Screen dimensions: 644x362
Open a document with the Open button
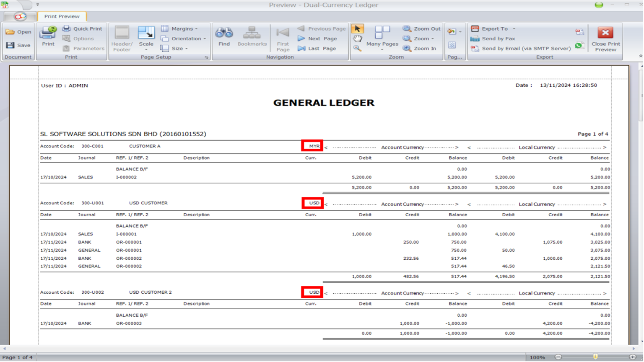click(x=18, y=32)
